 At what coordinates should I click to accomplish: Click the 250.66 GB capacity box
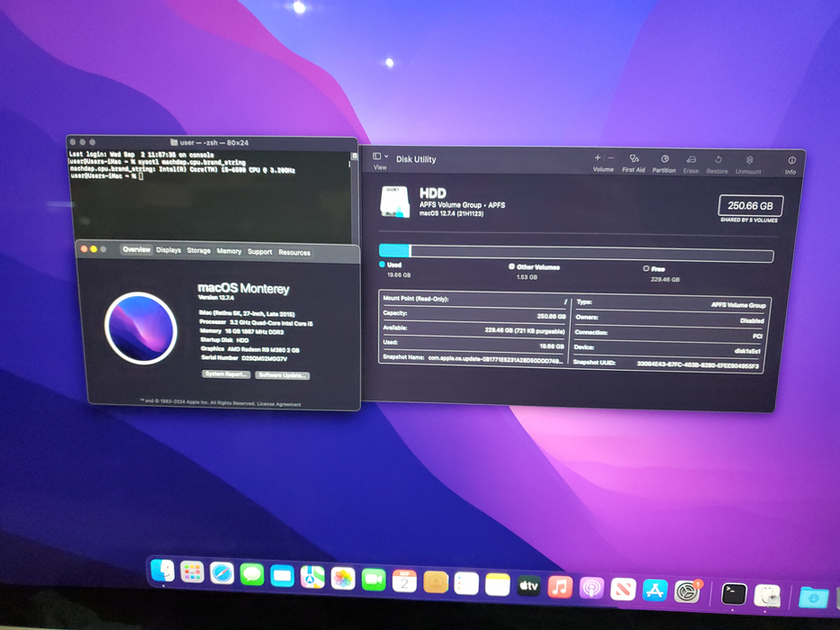click(750, 206)
